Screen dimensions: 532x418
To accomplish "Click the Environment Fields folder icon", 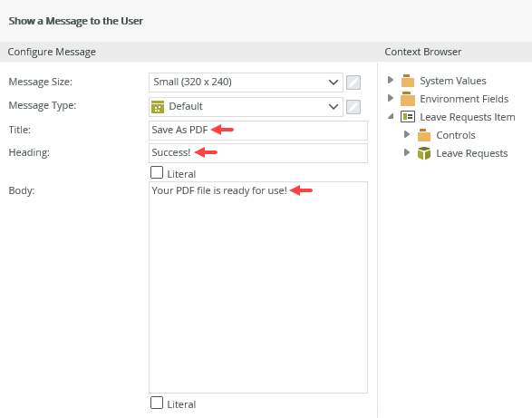I will point(408,99).
